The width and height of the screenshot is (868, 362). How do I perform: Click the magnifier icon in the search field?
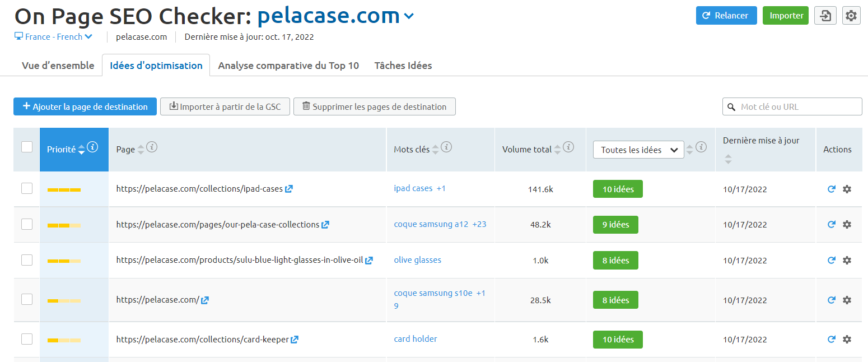(732, 106)
